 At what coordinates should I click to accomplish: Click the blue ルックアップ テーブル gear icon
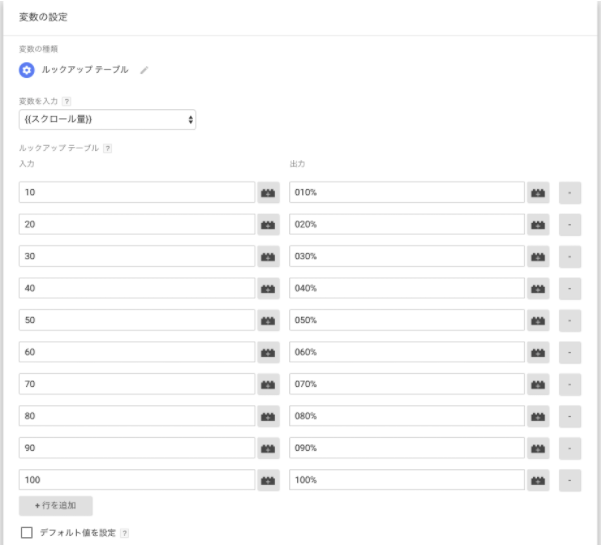click(26, 70)
